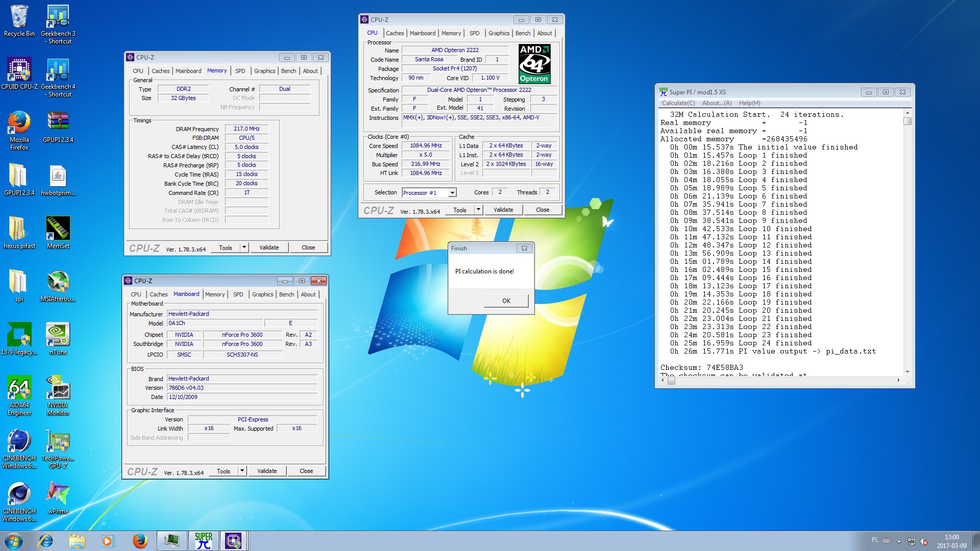980x551 pixels.
Task: Open Internet Explorer in taskbar
Action: tap(46, 541)
